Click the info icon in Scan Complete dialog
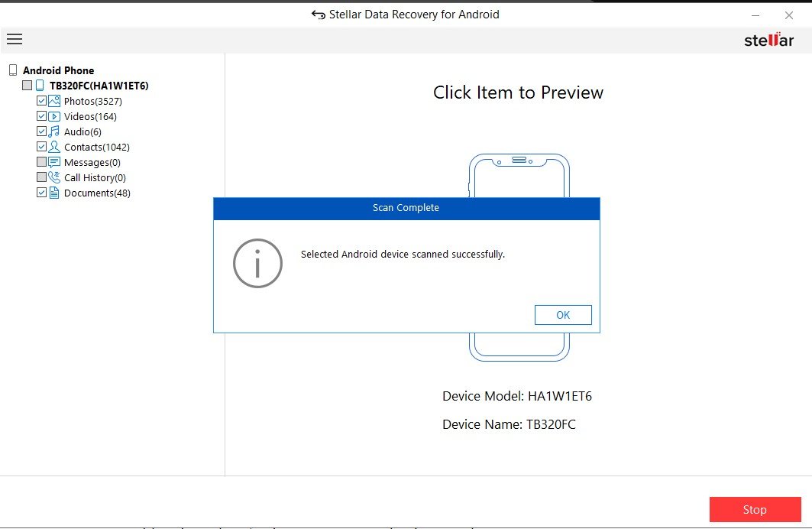This screenshot has height=529, width=812. [x=257, y=263]
